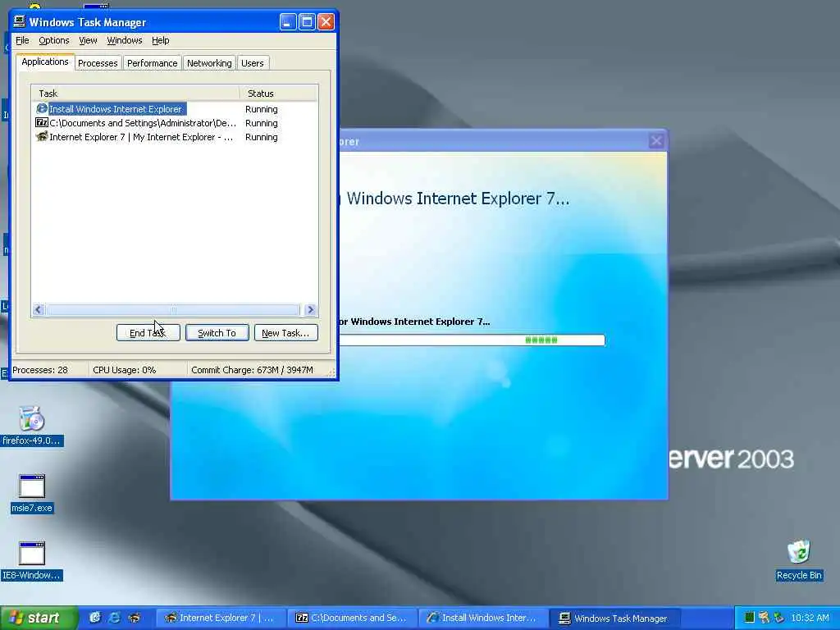Minimize the Windows Task Manager window
Viewport: 840px width, 630px height.
tap(288, 22)
